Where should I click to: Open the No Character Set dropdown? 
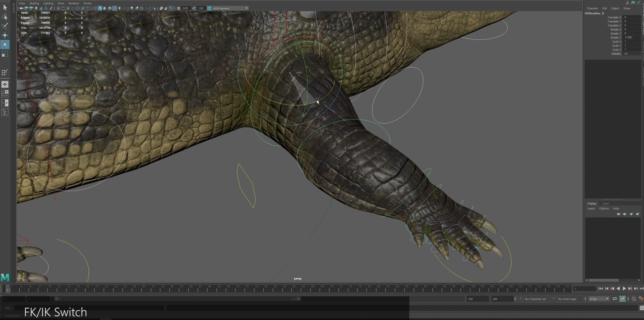537,299
